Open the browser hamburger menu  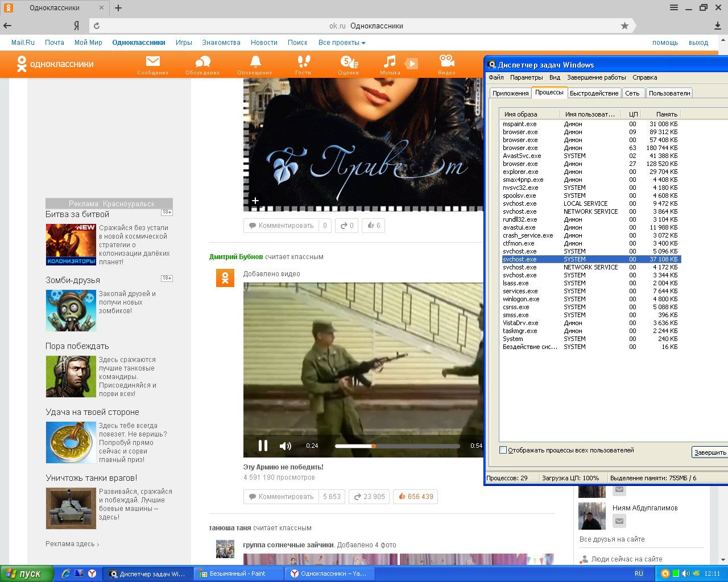(674, 8)
